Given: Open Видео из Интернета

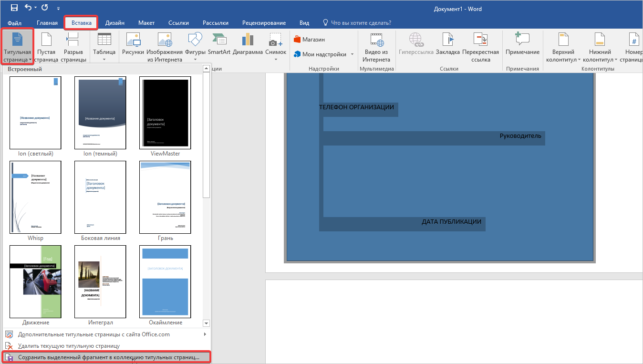Looking at the screenshot, I should point(376,48).
